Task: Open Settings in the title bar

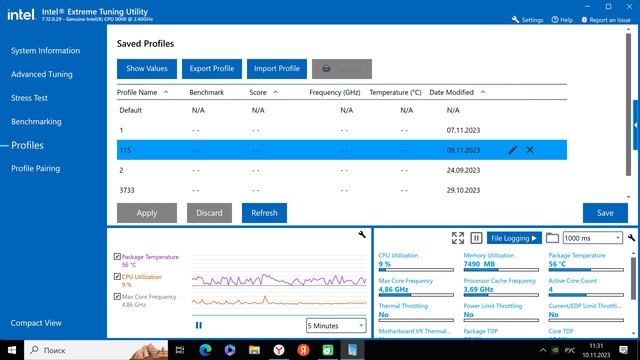Action: [528, 20]
